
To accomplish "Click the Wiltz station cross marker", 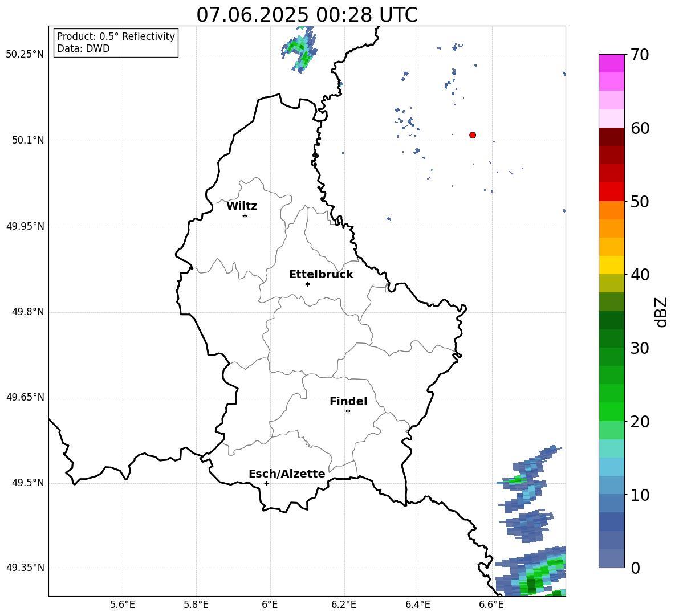I will click(x=245, y=215).
